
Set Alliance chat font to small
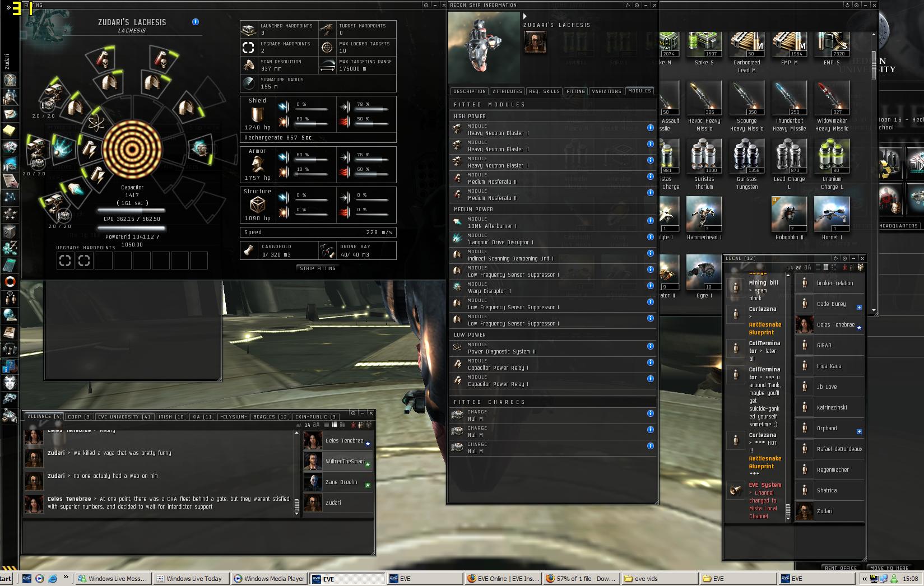[298, 425]
